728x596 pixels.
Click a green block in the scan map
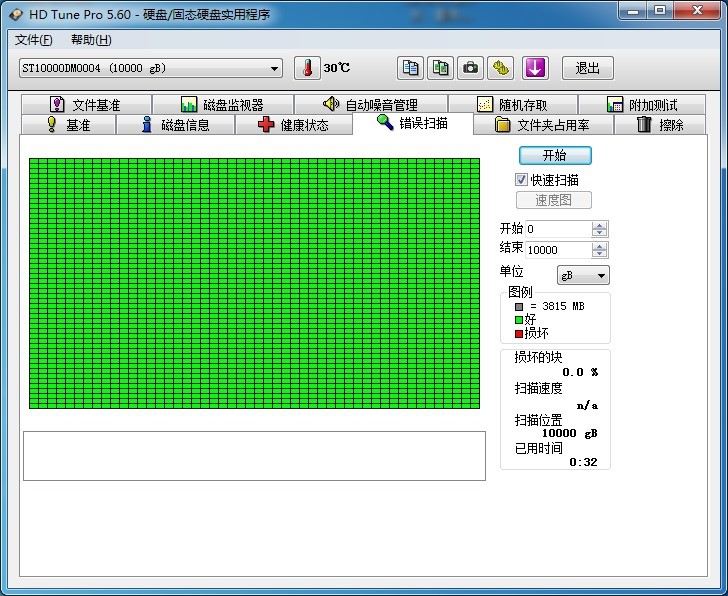coord(257,283)
